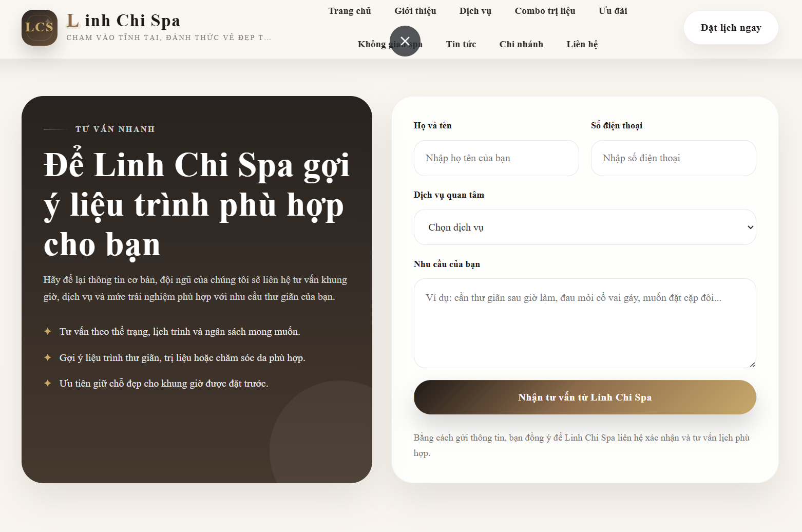Open the 'Giới thiệu' menu item
Viewport: 802px width, 532px height.
click(415, 11)
